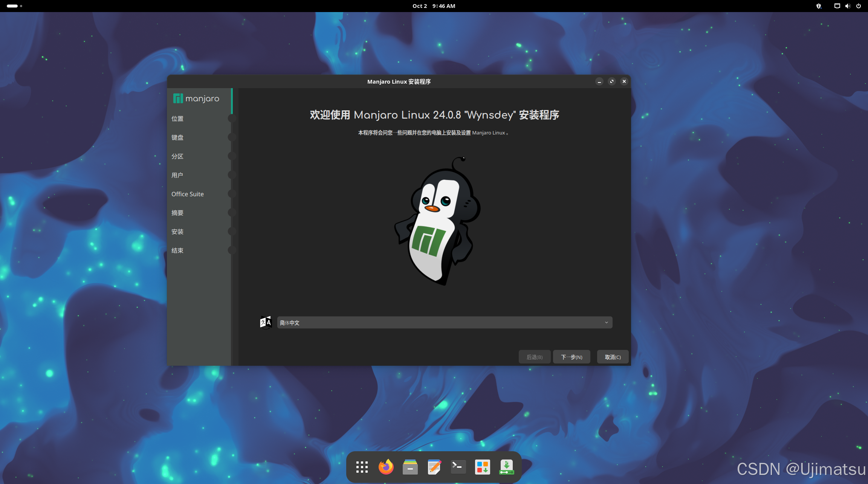The height and width of the screenshot is (484, 868).
Task: Click the 下一步(N) button
Action: coord(571,357)
